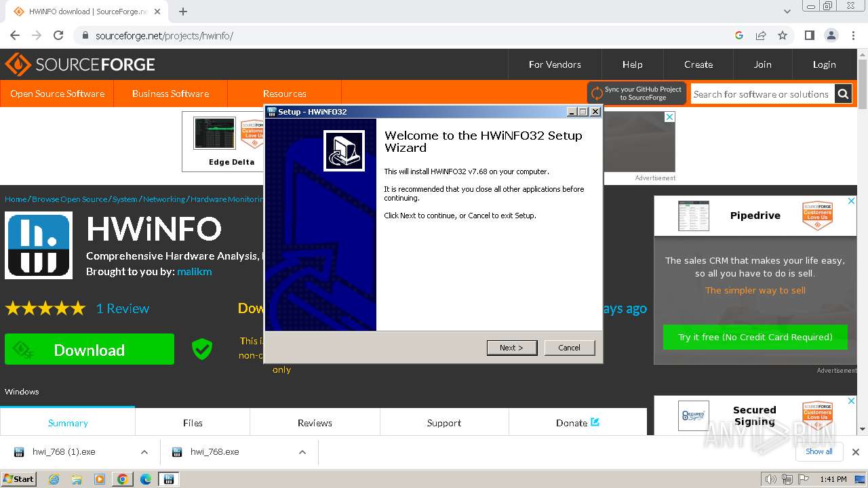Focus the Search for software field
Viewport: 868px width, 488px height.
(762, 94)
